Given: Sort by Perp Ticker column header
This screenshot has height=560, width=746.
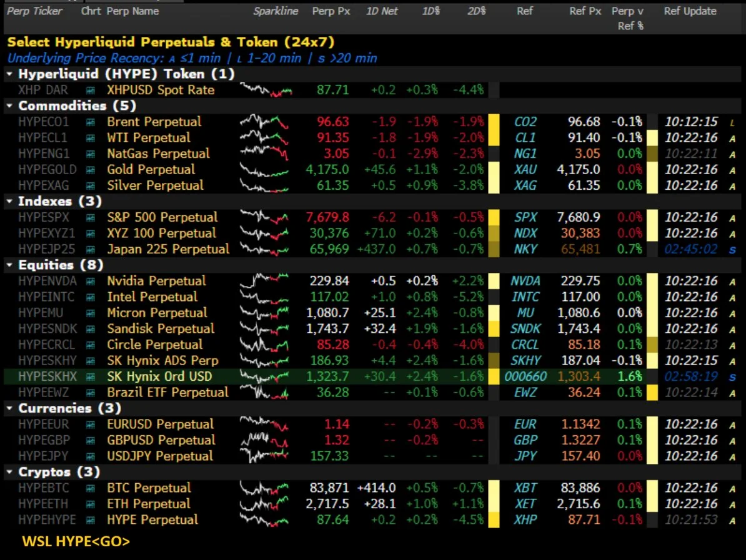Looking at the screenshot, I should pyautogui.click(x=34, y=11).
